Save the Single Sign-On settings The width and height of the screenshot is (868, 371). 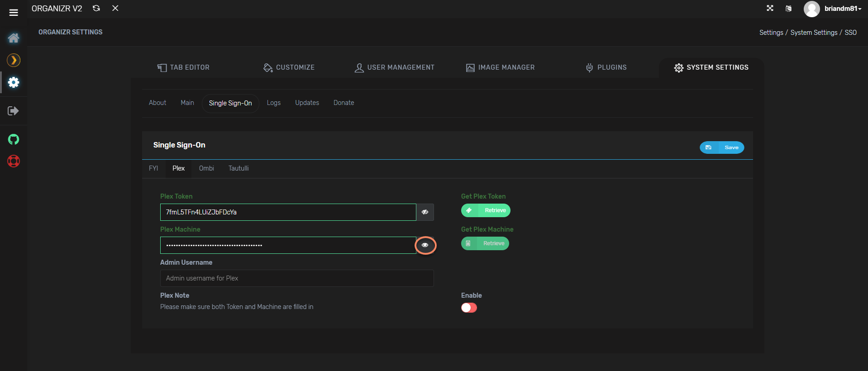[722, 147]
